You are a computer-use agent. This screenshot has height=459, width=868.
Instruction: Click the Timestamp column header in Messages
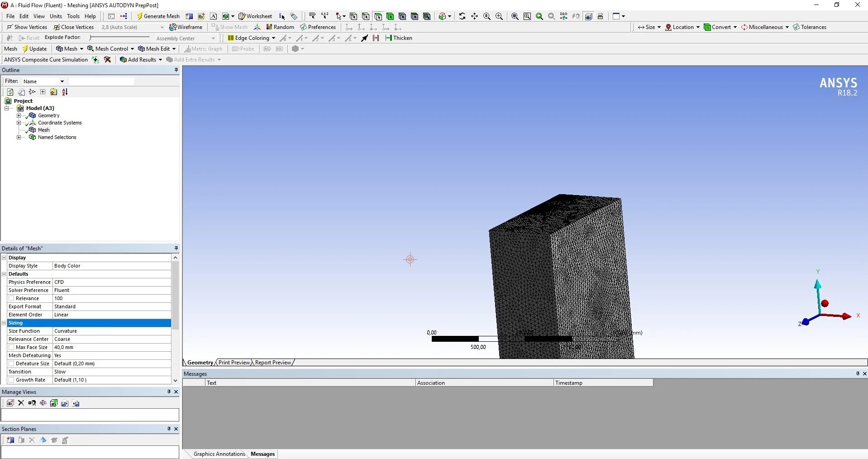point(603,383)
